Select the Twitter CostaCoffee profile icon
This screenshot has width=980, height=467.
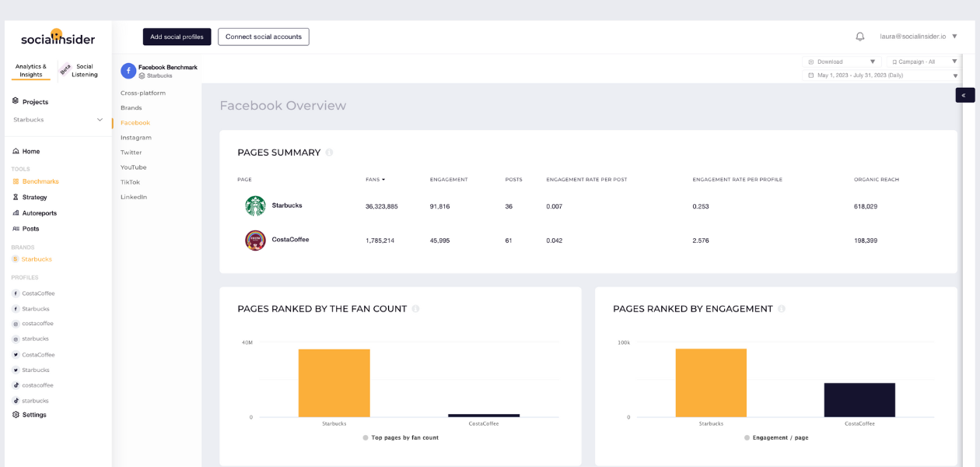[16, 355]
